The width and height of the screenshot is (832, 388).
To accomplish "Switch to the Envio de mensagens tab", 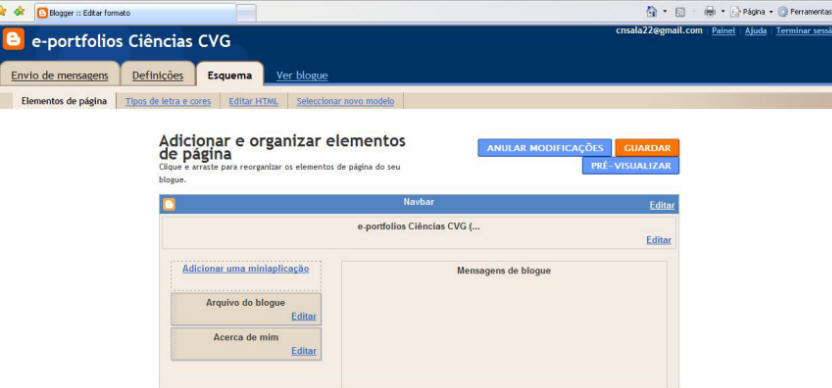I will [x=59, y=75].
